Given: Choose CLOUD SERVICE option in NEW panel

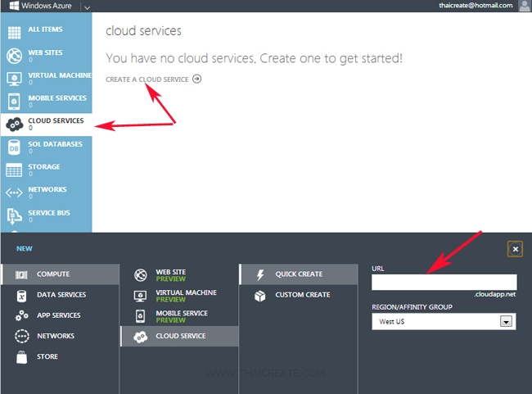Looking at the screenshot, I should [x=179, y=337].
